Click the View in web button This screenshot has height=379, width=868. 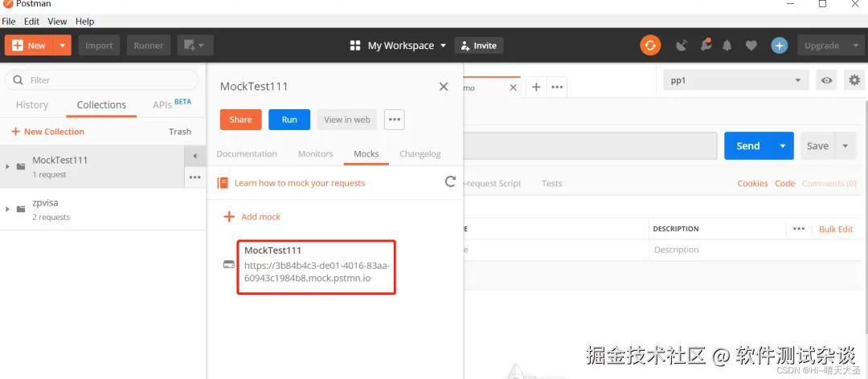point(347,120)
